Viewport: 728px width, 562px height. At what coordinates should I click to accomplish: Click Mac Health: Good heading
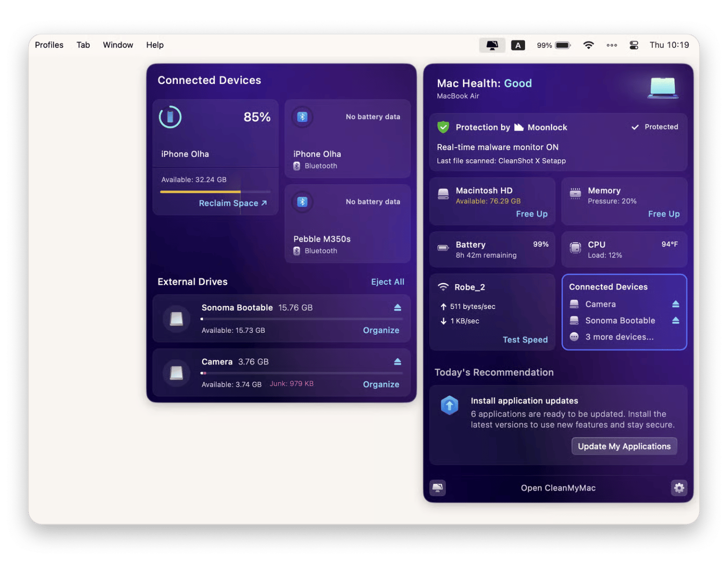pyautogui.click(x=484, y=84)
